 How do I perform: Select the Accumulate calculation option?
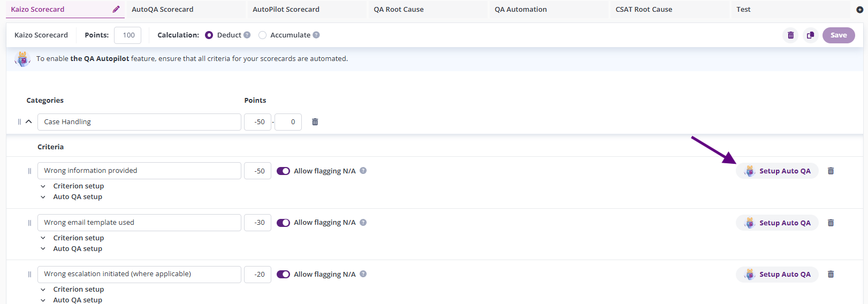point(262,35)
